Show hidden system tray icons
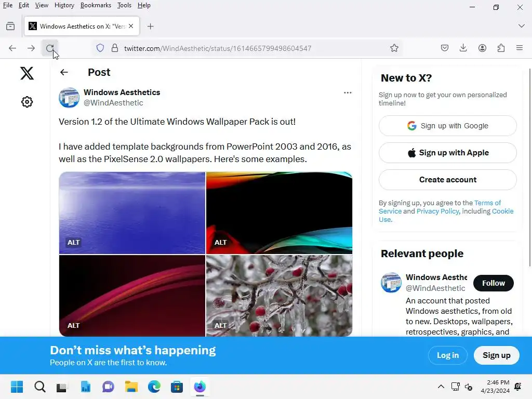This screenshot has height=399, width=532. coord(441,387)
